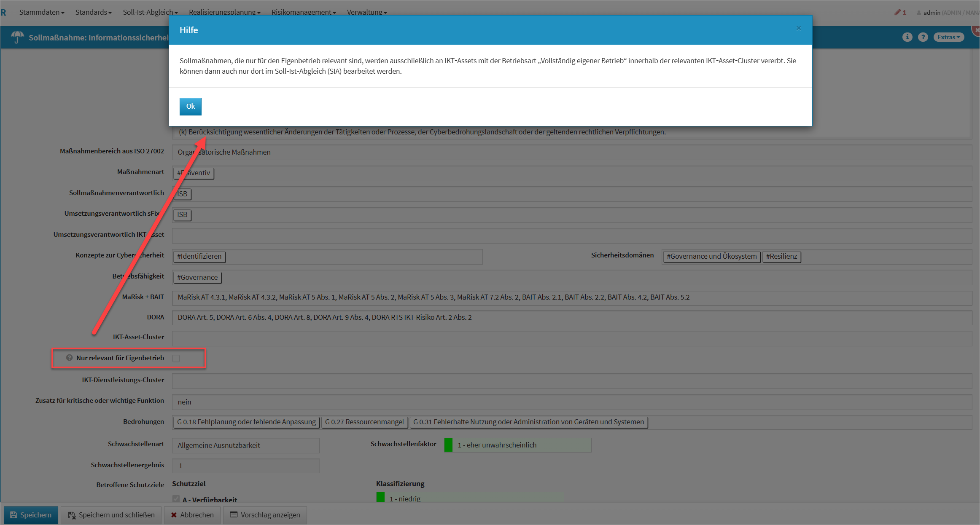
Task: Click the Ok button in Hilfe dialog
Action: 190,106
